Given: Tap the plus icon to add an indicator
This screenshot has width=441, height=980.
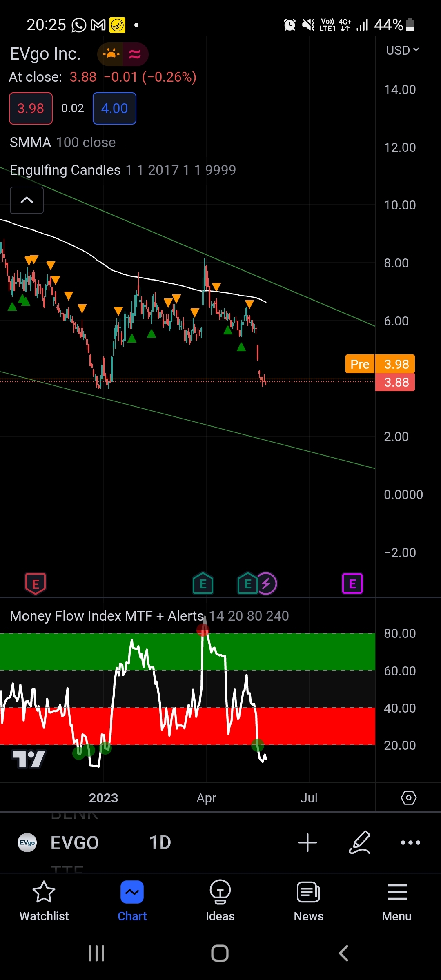Looking at the screenshot, I should (307, 843).
